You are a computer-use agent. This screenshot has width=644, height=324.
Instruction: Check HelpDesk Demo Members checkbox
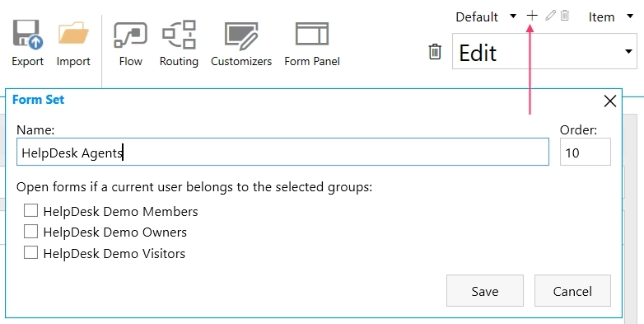pyautogui.click(x=30, y=210)
